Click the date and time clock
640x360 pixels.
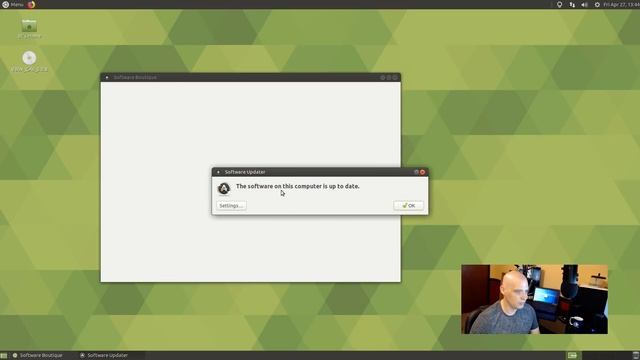622,4
